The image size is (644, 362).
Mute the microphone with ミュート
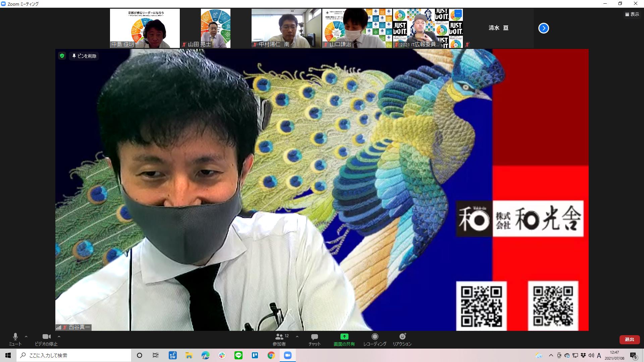click(x=15, y=339)
